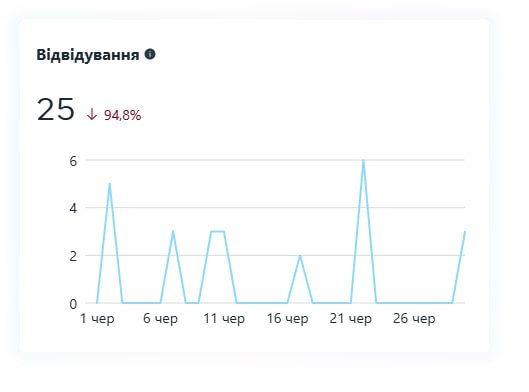Click the '11 чер' axis label
Viewport: 529px width, 392px height.
[x=224, y=318]
